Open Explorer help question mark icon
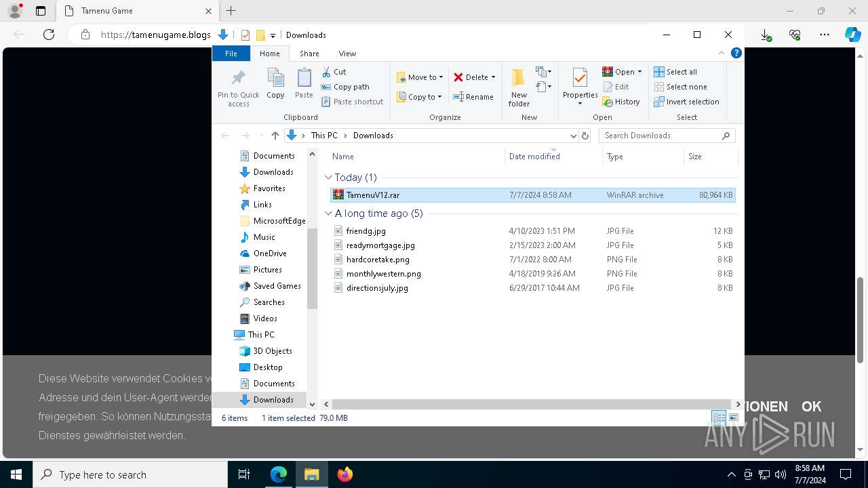This screenshot has width=868, height=488. pyautogui.click(x=736, y=53)
